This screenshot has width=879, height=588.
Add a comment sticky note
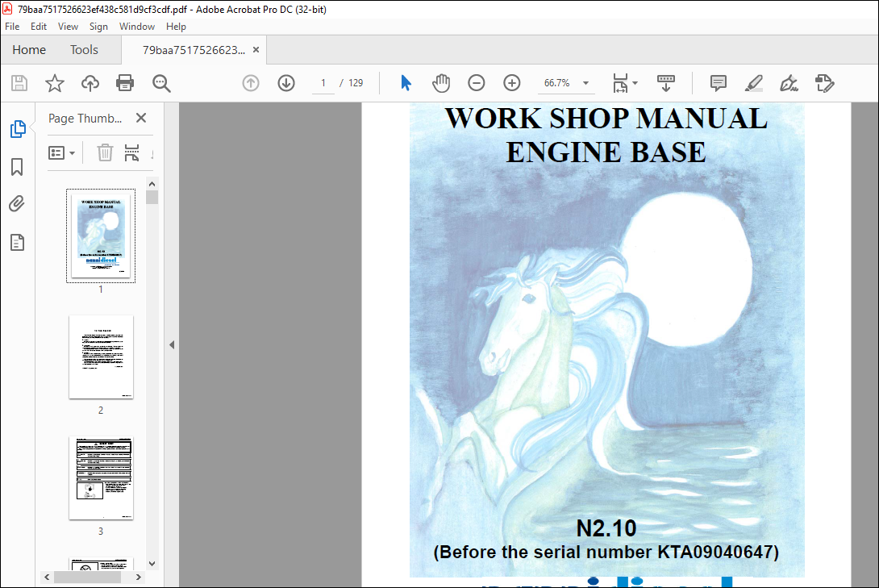tap(718, 83)
